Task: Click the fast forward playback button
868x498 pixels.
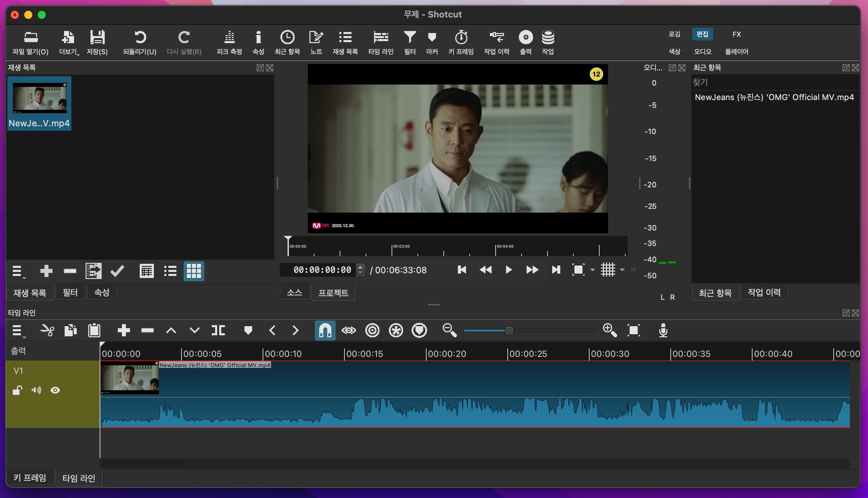Action: click(532, 270)
